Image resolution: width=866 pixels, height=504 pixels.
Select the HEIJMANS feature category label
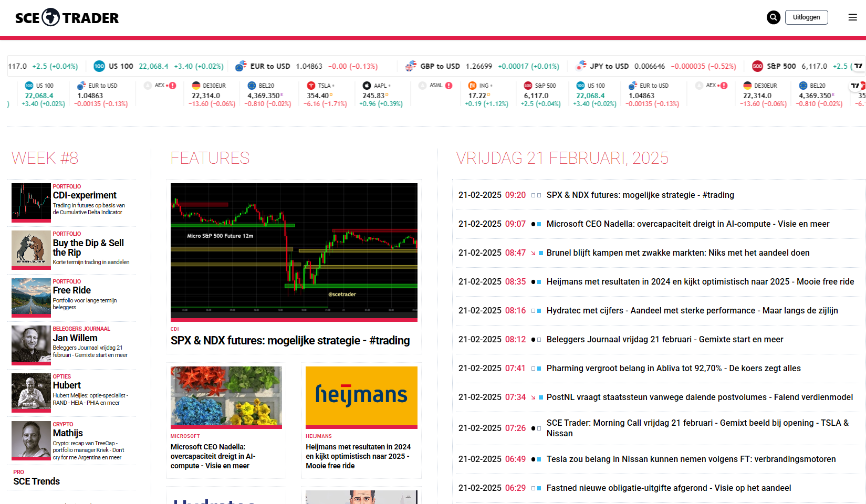click(319, 436)
